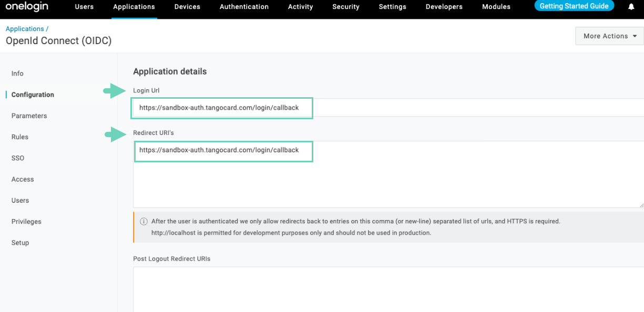Open the More Actions dropdown

tap(610, 36)
